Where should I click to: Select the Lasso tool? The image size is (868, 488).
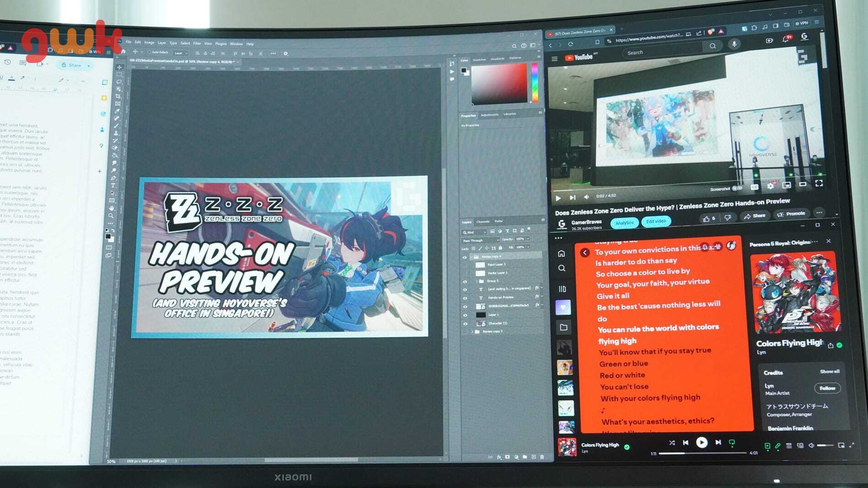[x=119, y=82]
